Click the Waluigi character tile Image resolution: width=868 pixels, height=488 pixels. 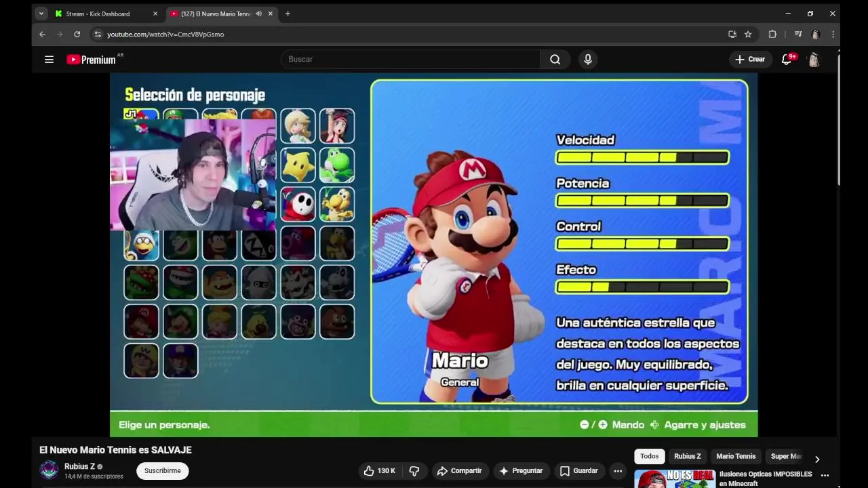click(180, 361)
